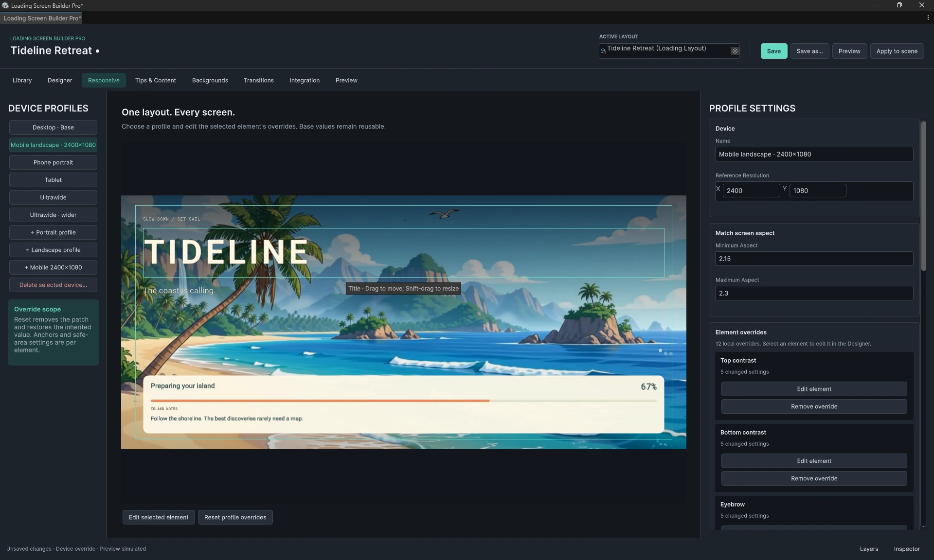Go to the Backgrounds tab
Screen dimensions: 934x560
[210, 80]
